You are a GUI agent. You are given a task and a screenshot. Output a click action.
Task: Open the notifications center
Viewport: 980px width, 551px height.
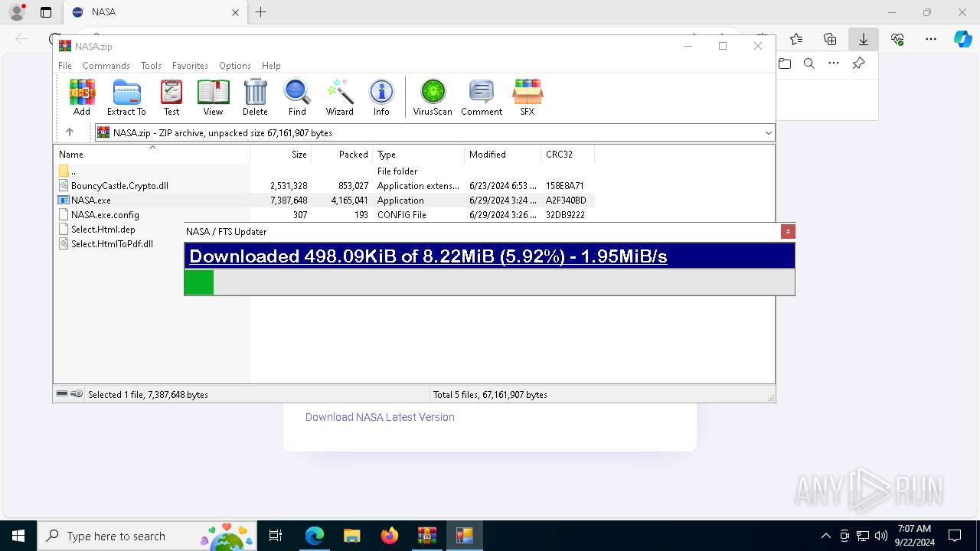tap(955, 536)
